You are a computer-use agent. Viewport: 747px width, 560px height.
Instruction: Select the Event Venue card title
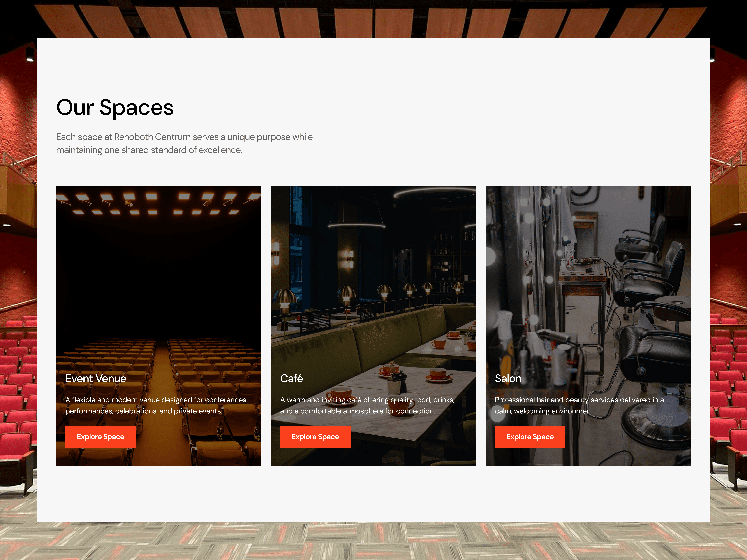point(96,378)
